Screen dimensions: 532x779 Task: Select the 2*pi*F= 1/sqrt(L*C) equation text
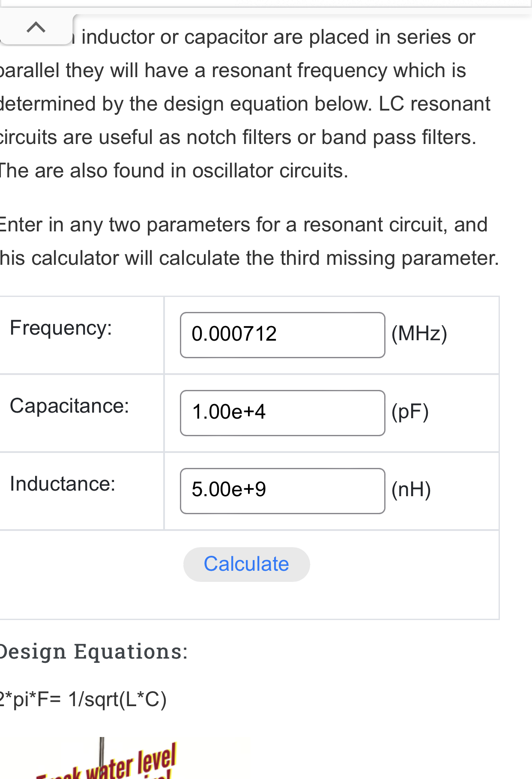click(x=83, y=700)
